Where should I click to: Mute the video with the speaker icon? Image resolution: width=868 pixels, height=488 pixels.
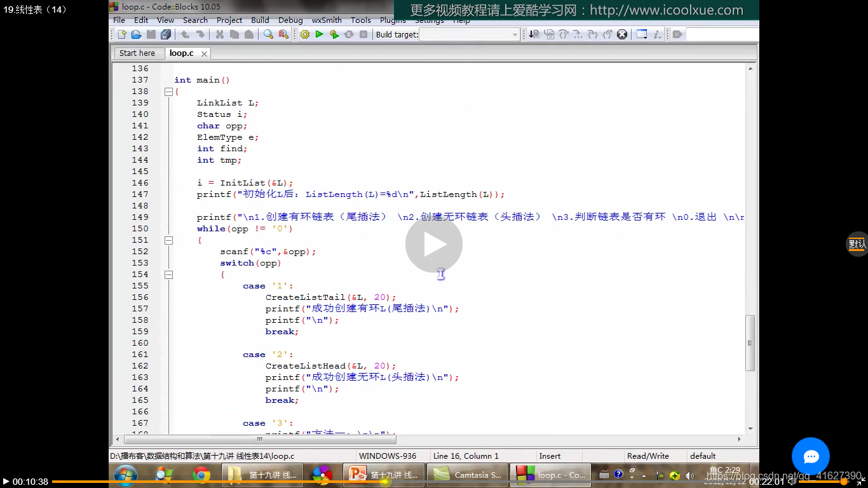pyautogui.click(x=792, y=482)
